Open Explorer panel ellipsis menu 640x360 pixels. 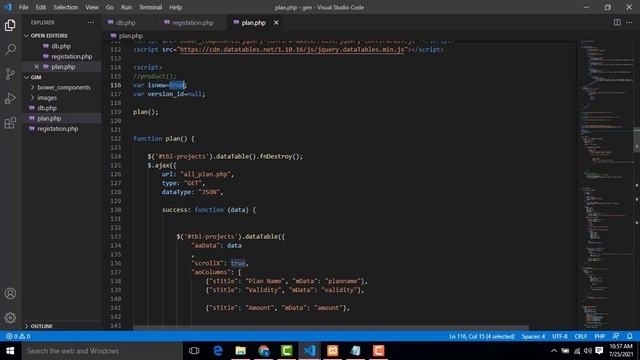[91, 22]
